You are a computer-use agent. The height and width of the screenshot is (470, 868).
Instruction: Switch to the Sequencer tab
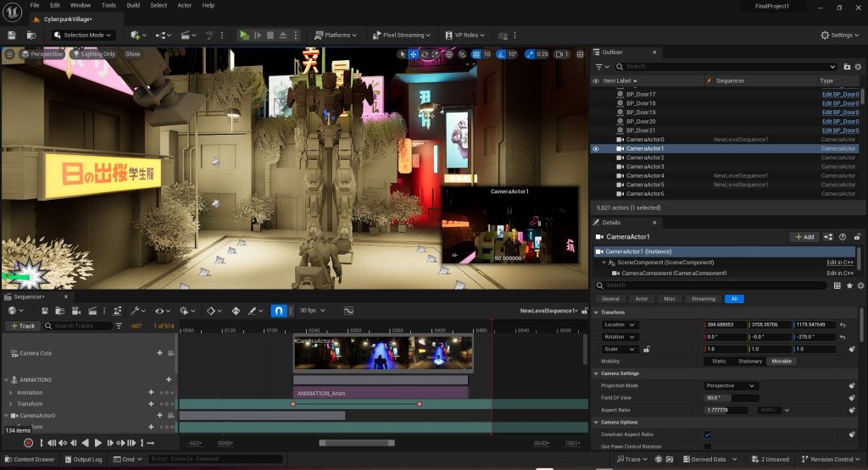tap(29, 297)
